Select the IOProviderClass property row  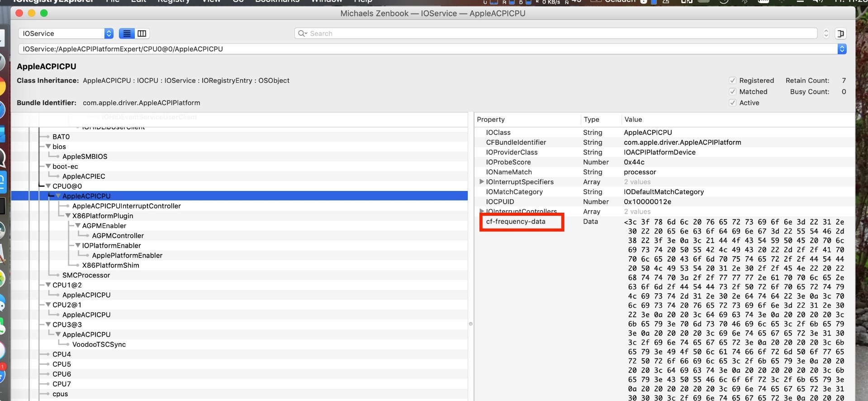[664, 153]
